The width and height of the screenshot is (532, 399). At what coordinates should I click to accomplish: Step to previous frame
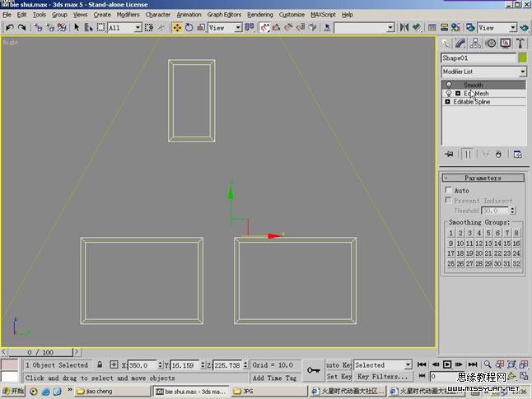[436, 364]
